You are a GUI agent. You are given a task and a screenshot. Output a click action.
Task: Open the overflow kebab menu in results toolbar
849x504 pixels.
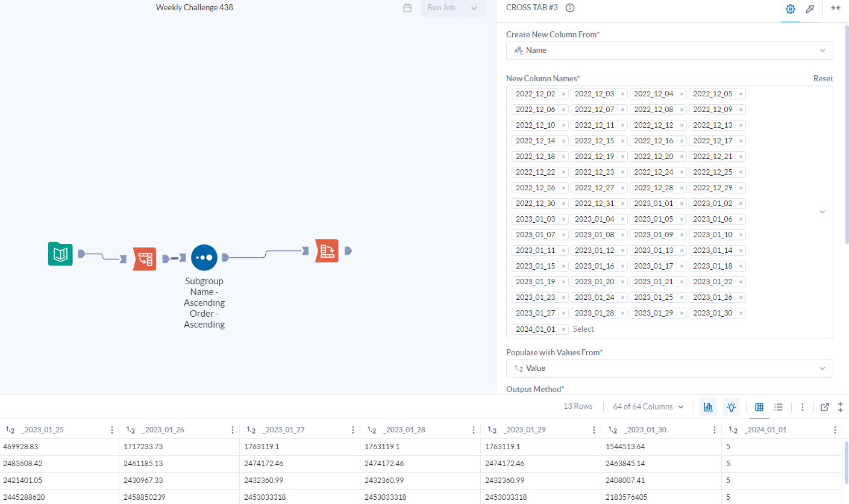click(x=803, y=407)
